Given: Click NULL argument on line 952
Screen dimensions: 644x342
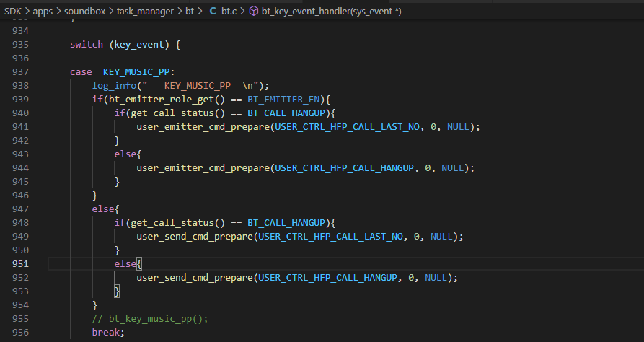Looking at the screenshot, I should 436,278.
